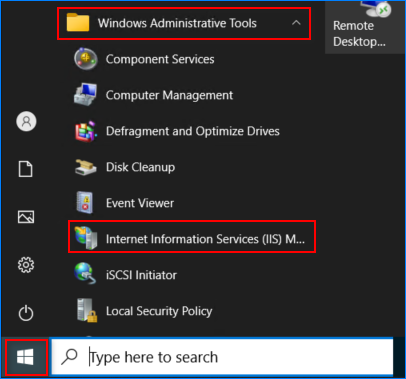Open Pictures from the Start sidebar
The image size is (406, 379).
(26, 217)
